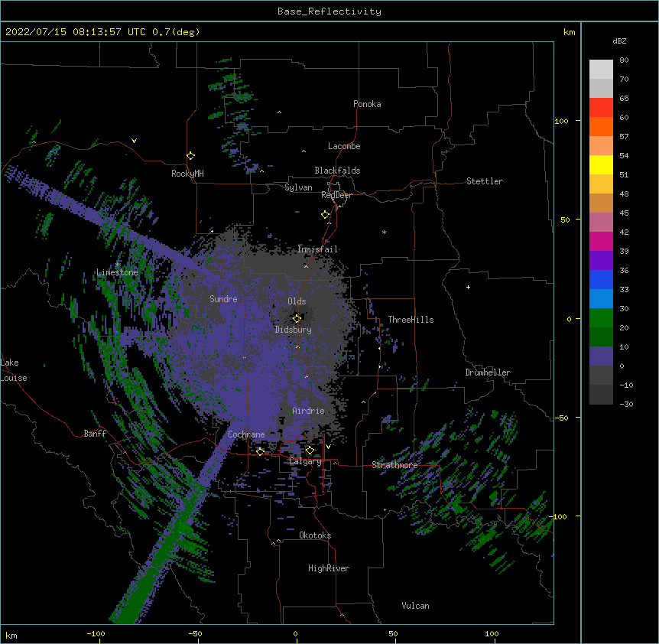Select the Blackfalds label
The height and width of the screenshot is (644, 659).
tap(337, 171)
